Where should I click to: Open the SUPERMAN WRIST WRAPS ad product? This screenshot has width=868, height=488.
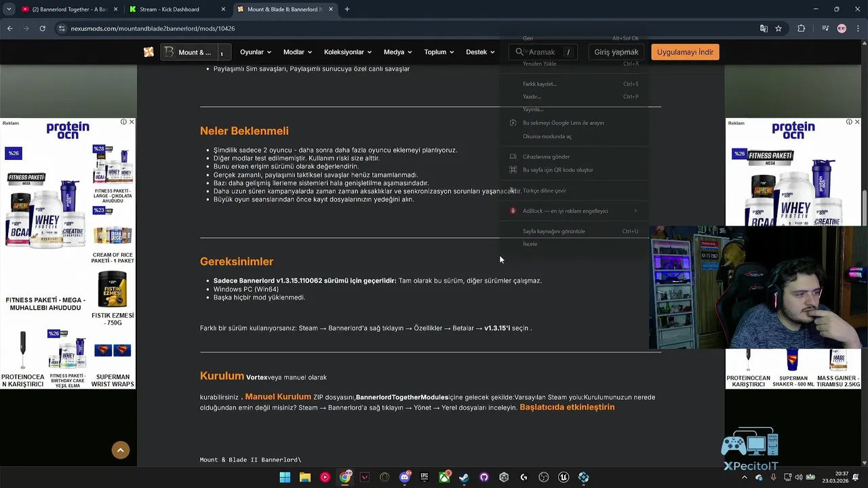(113, 365)
